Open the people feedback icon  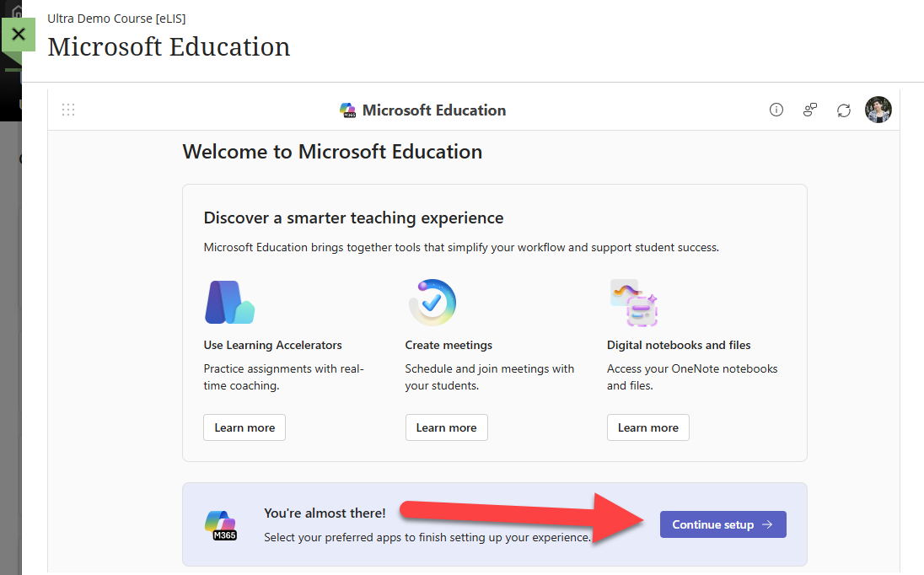click(810, 110)
